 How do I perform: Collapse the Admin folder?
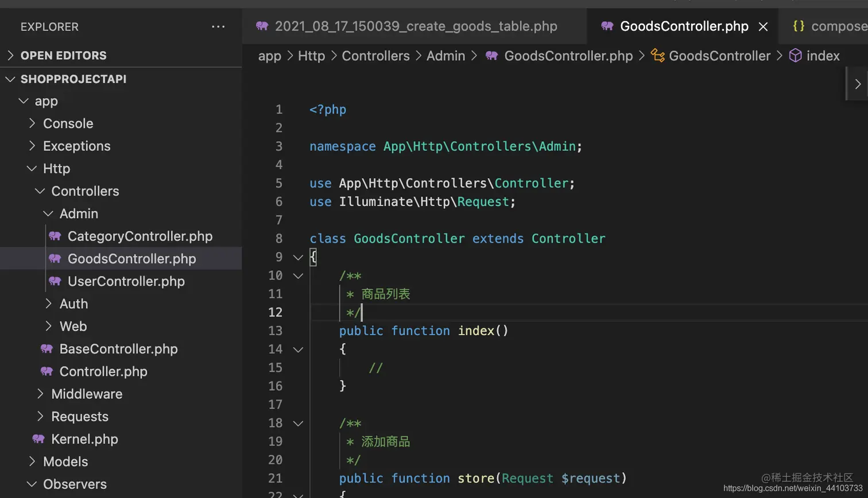pos(49,213)
